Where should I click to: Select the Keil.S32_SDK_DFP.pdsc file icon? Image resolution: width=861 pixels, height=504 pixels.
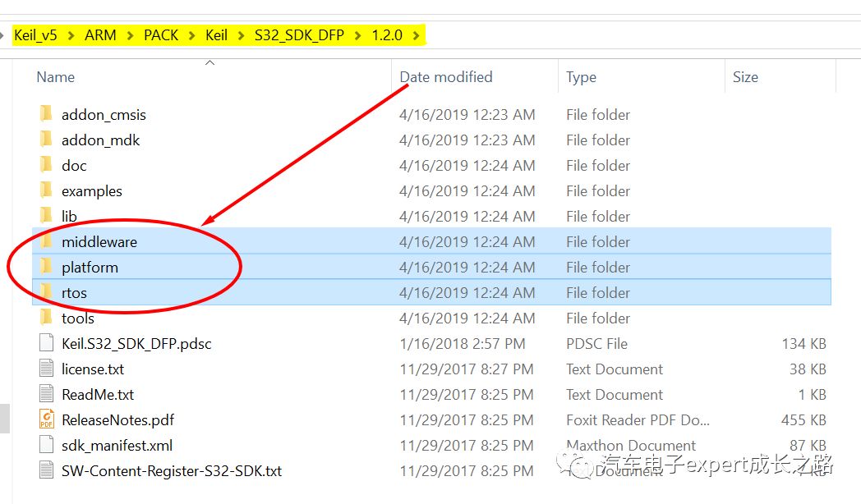tap(45, 343)
